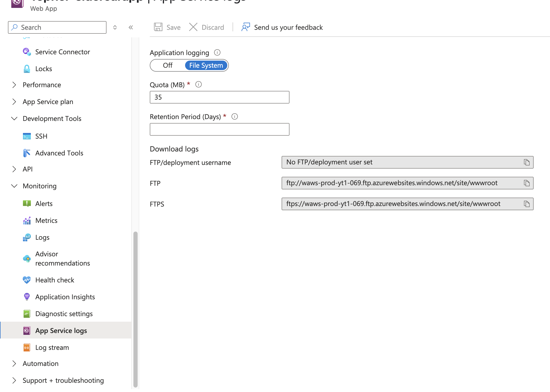Image resolution: width=550 pixels, height=392 pixels.
Task: Open Log stream from the menu
Action: pos(52,347)
